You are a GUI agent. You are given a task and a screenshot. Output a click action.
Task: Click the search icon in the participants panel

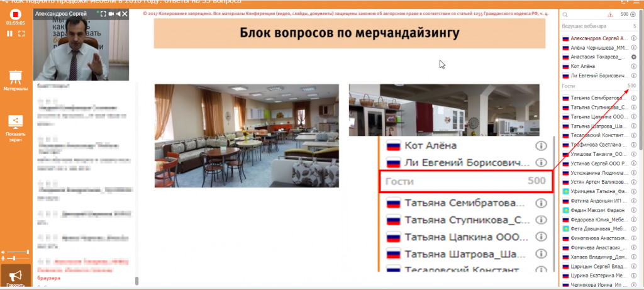(565, 15)
